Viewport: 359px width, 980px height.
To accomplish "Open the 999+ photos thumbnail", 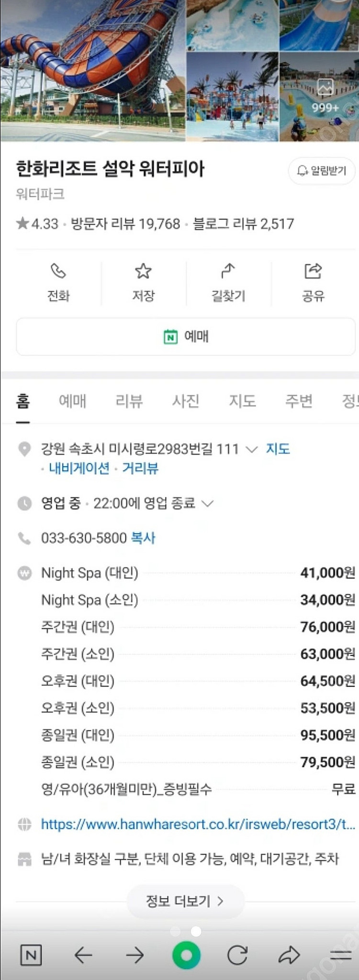I will (319, 97).
